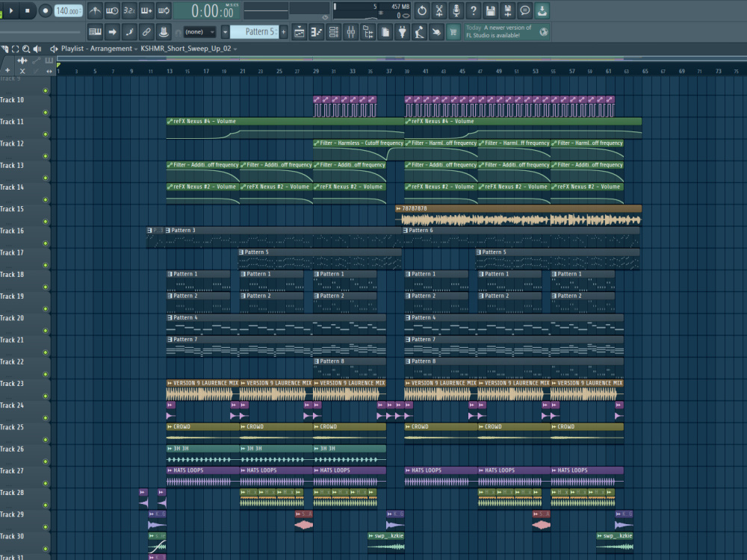This screenshot has width=747, height=560.
Task: Mute Track 23 with its green LED
Action: click(46, 396)
